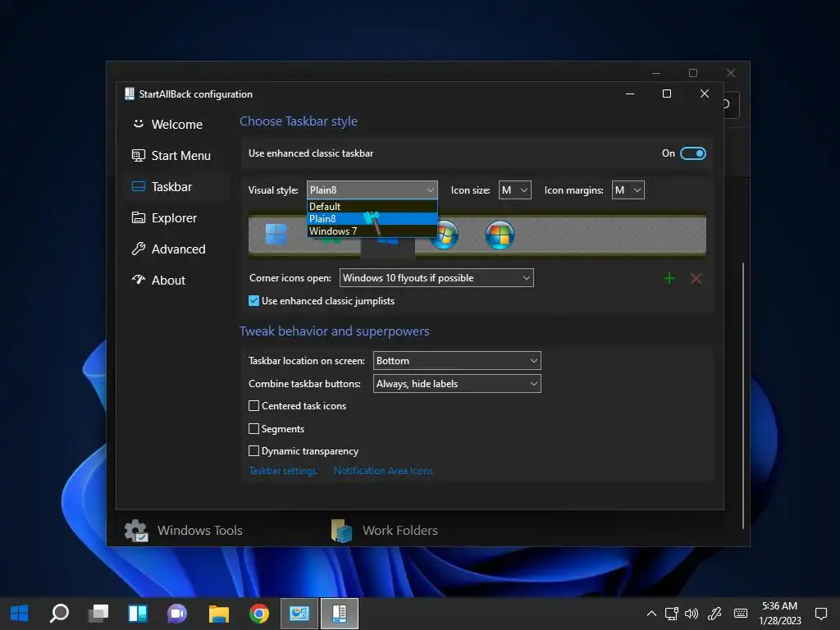Open taskbar Search
Image resolution: width=840 pixels, height=630 pixels.
click(x=59, y=614)
